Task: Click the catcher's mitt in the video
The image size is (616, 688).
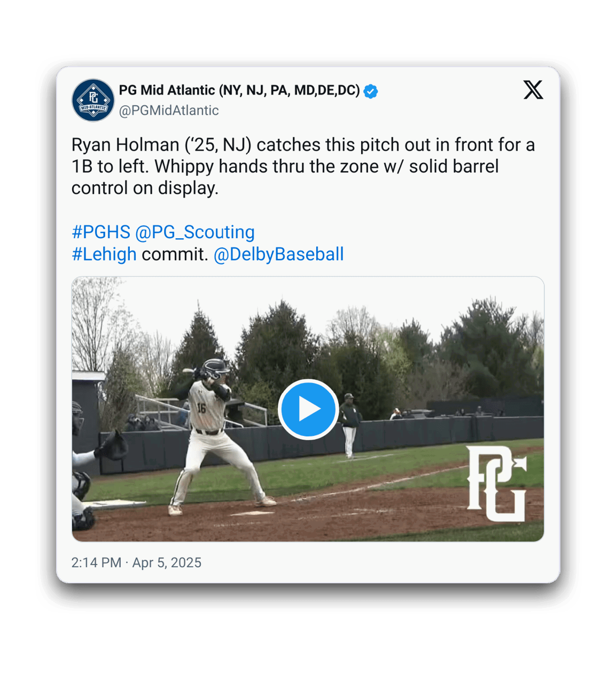Action: (x=113, y=446)
